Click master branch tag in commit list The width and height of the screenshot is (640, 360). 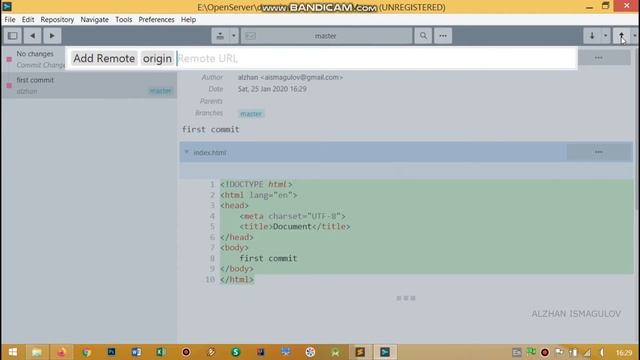(160, 91)
